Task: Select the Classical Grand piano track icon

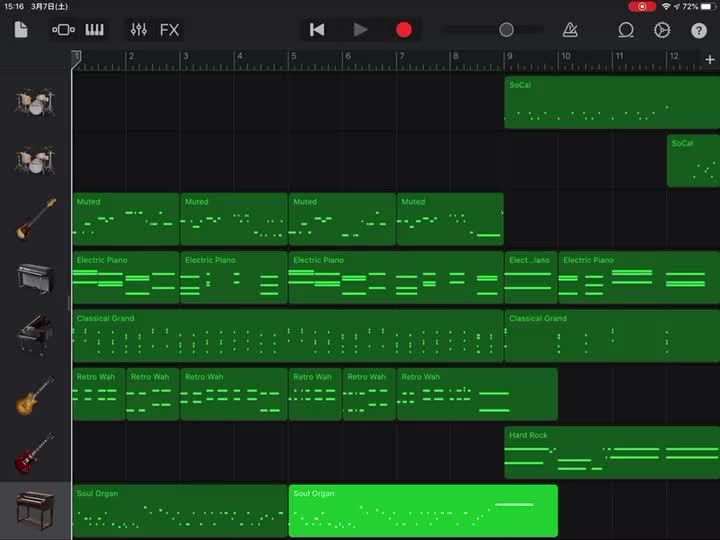Action: pyautogui.click(x=35, y=336)
